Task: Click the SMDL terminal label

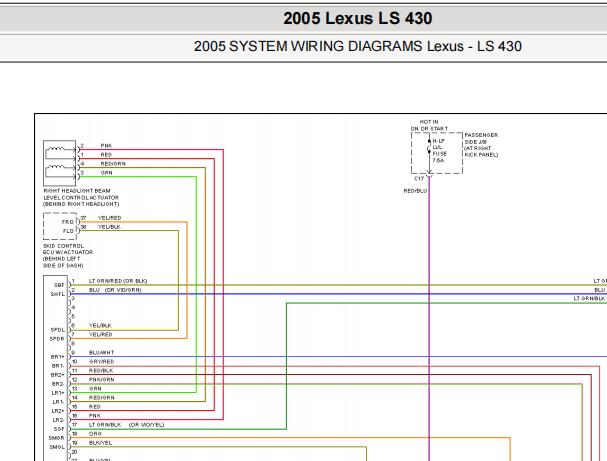Action: click(x=57, y=447)
